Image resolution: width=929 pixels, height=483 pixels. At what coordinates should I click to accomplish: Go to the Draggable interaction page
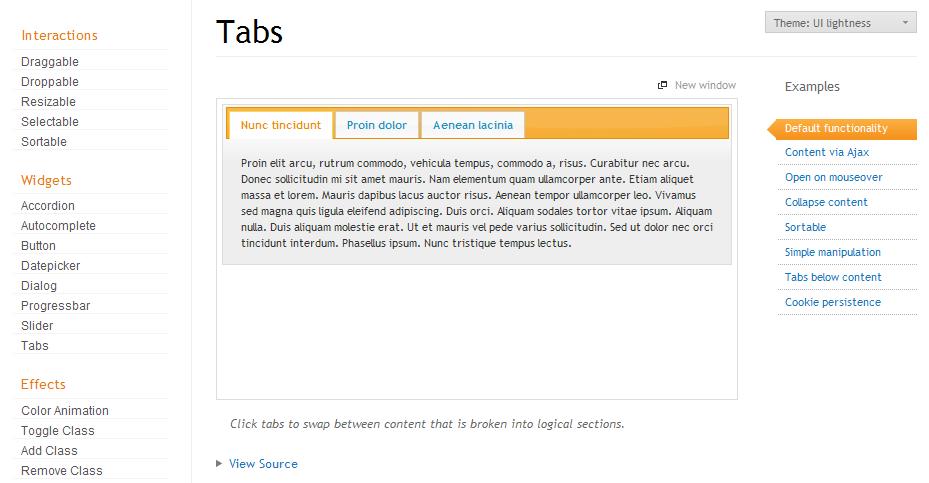coord(50,62)
